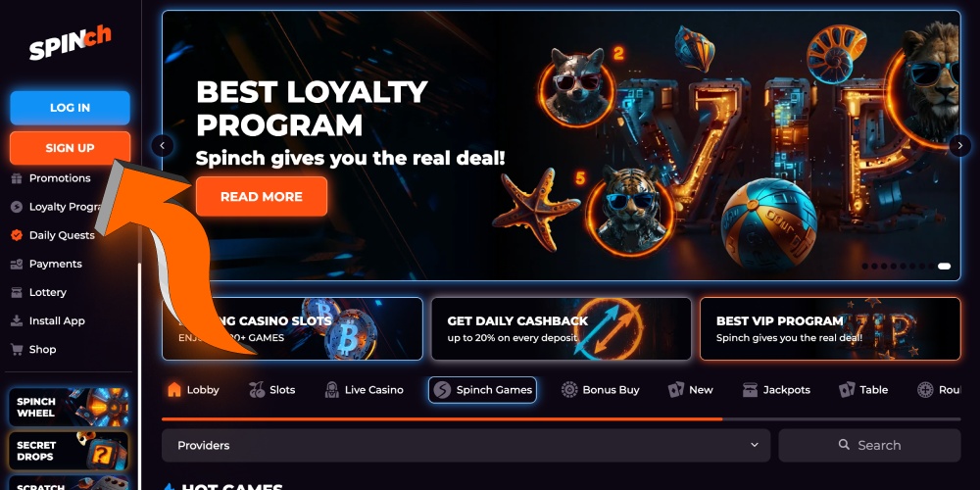Click READ MORE on the loyalty banner
Screen dimensions: 980x490
262,197
